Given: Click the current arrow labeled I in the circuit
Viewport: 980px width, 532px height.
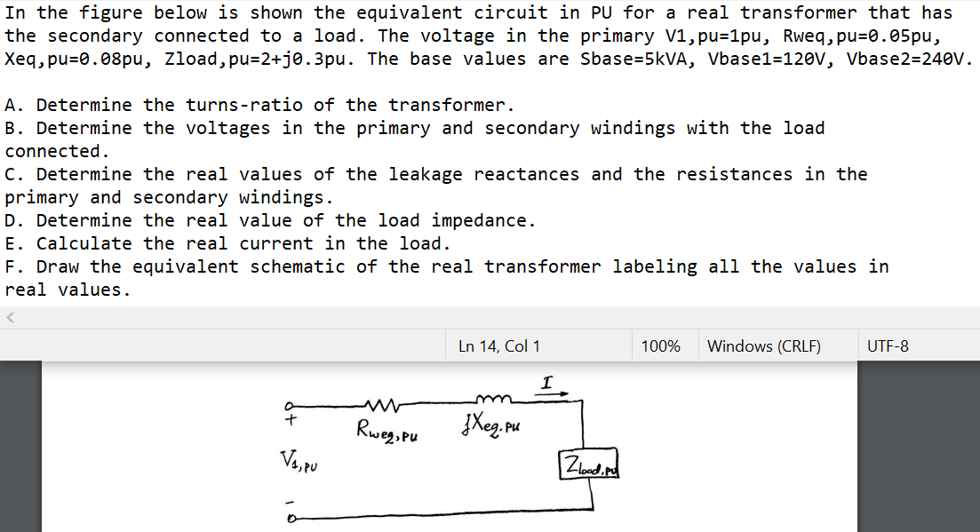Looking at the screenshot, I should [x=549, y=382].
